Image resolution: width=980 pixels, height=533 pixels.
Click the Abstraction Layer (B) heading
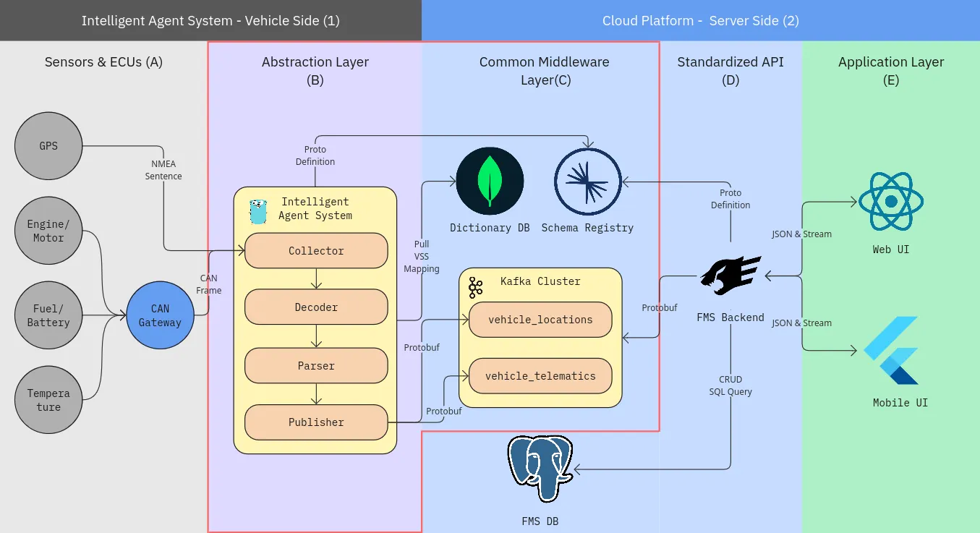pos(315,71)
